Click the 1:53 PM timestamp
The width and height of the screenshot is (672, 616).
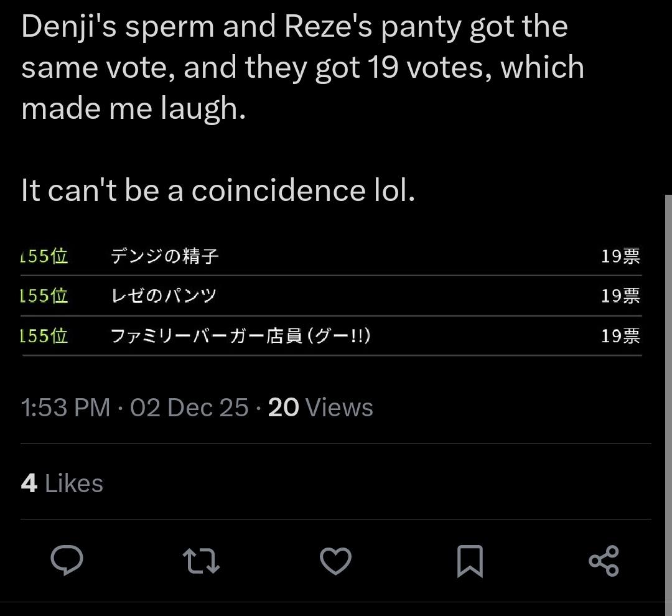pyautogui.click(x=65, y=408)
